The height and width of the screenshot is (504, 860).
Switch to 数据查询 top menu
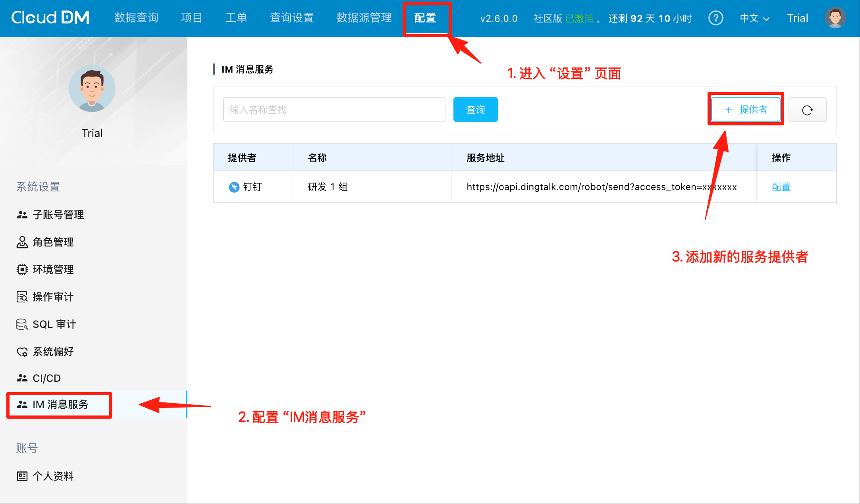coord(136,18)
